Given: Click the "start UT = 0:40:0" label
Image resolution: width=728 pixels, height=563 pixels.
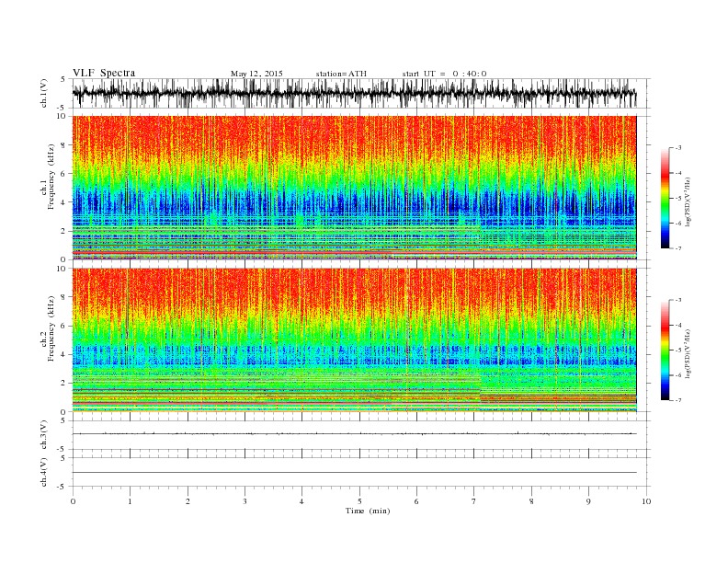Looking at the screenshot, I should click(444, 74).
